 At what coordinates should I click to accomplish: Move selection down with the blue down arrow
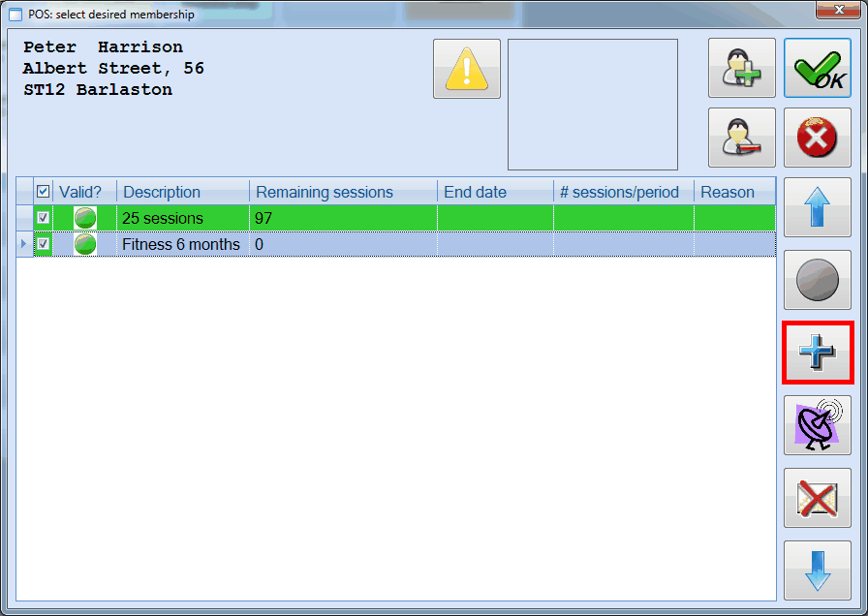coord(817,570)
